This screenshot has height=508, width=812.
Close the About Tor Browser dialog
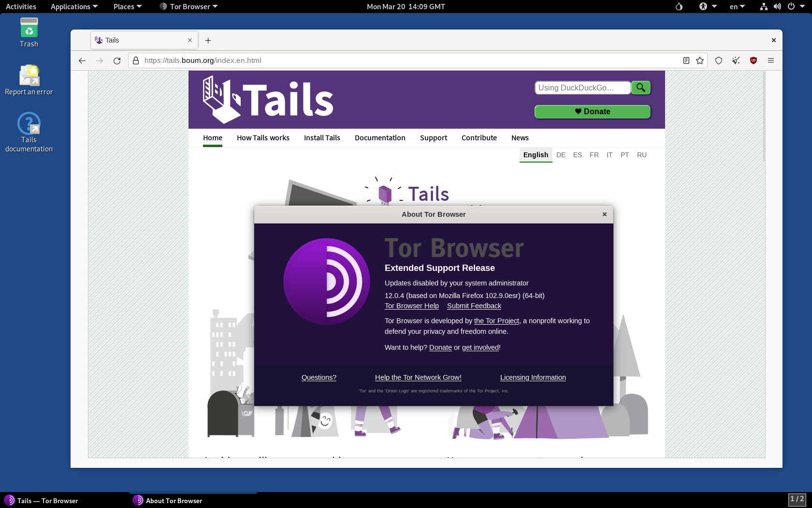point(604,214)
